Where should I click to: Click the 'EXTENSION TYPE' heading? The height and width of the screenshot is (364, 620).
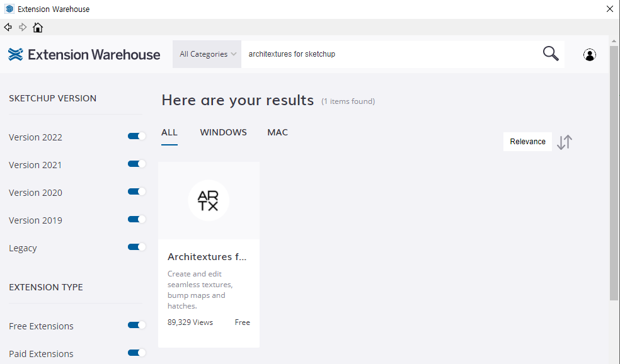pos(46,287)
